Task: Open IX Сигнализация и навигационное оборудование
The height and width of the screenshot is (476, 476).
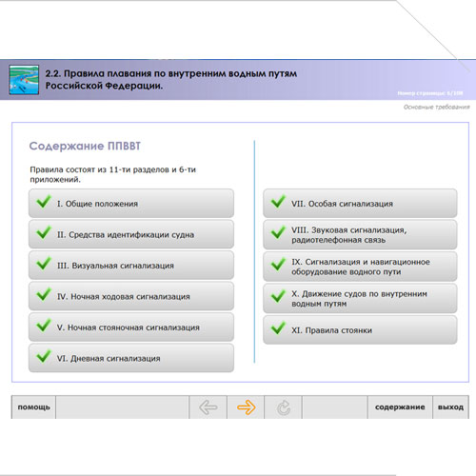Action: tap(360, 267)
